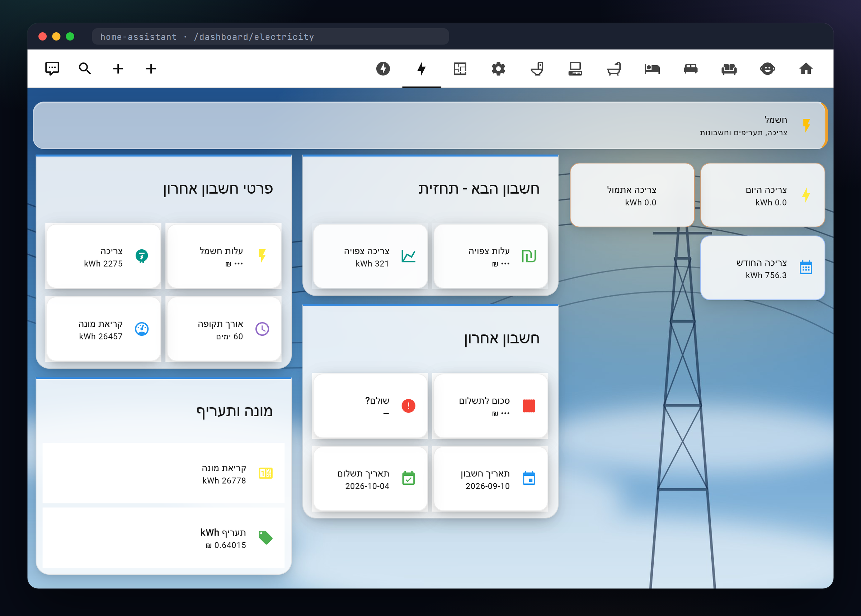This screenshot has height=616, width=861.
Task: Open the home view tab
Action: [x=806, y=69]
